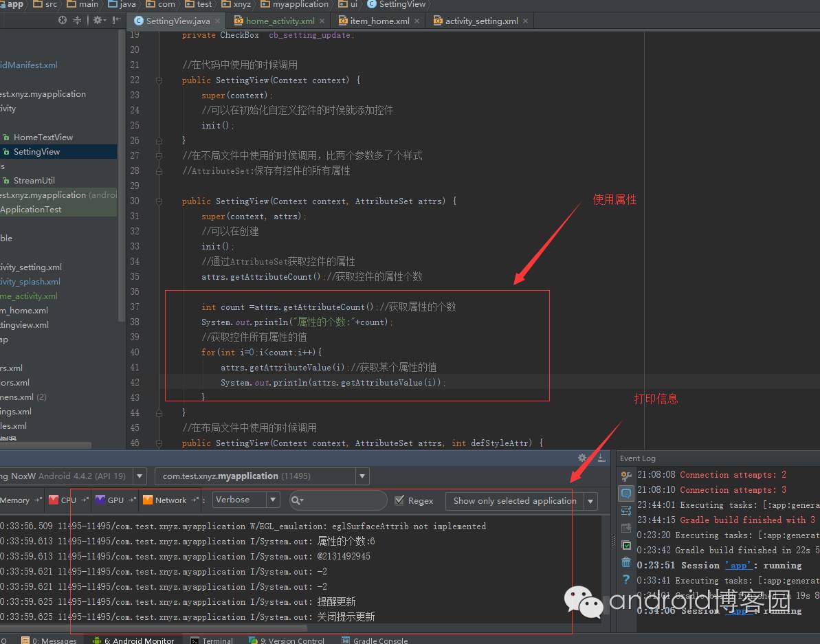The height and width of the screenshot is (644, 820).
Task: Click 'app' link in 0:23:51 session
Action: [x=738, y=566]
